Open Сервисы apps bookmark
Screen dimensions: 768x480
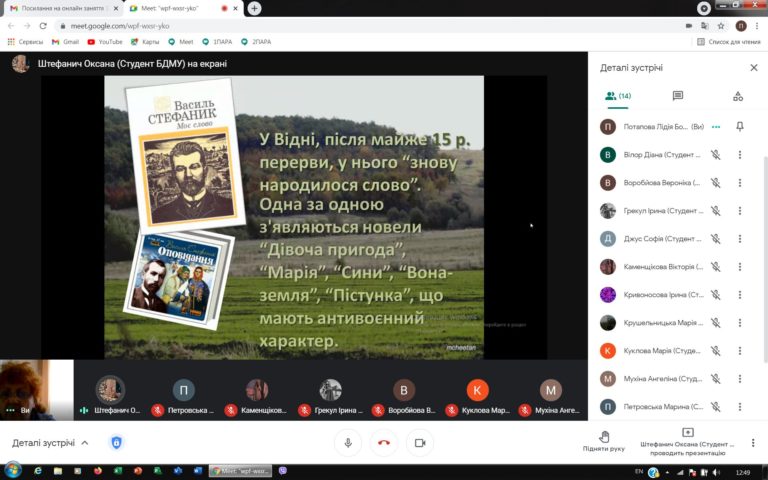tap(25, 42)
